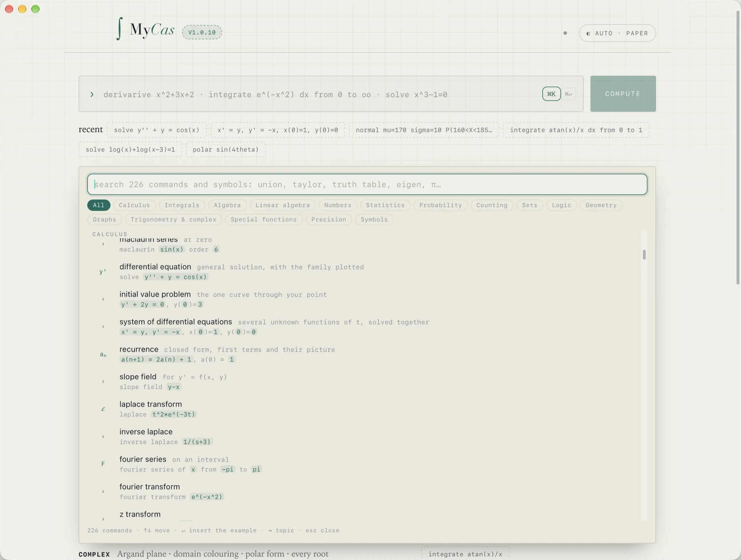Select the Linear algebra category filter
Viewport: 741px width, 560px height.
(283, 205)
